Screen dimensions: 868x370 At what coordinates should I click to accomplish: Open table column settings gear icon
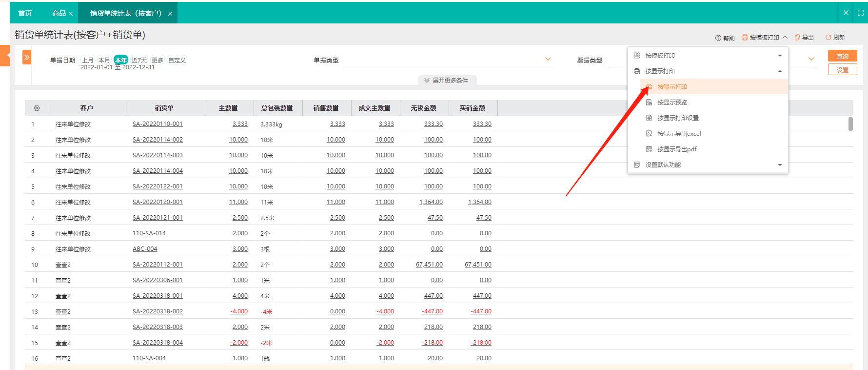pyautogui.click(x=37, y=108)
